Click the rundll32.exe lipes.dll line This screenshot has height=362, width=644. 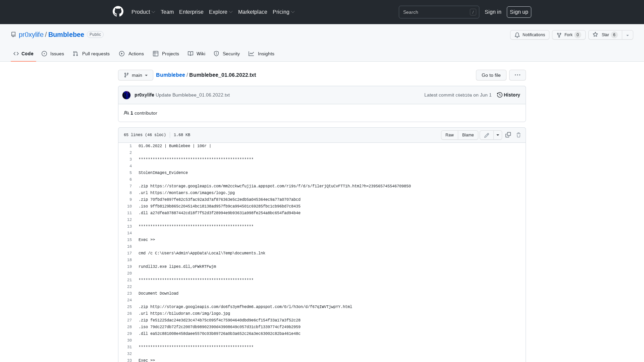(177, 267)
